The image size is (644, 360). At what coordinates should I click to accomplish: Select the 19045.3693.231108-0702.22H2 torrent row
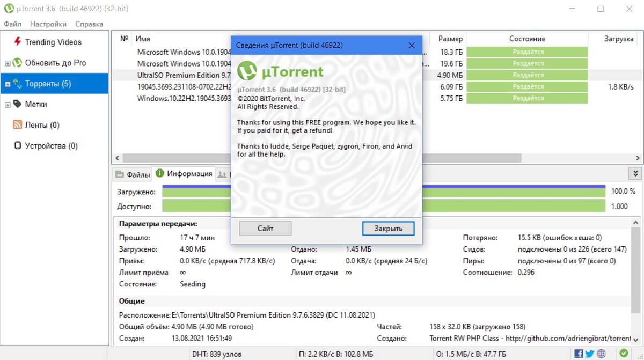click(x=376, y=86)
